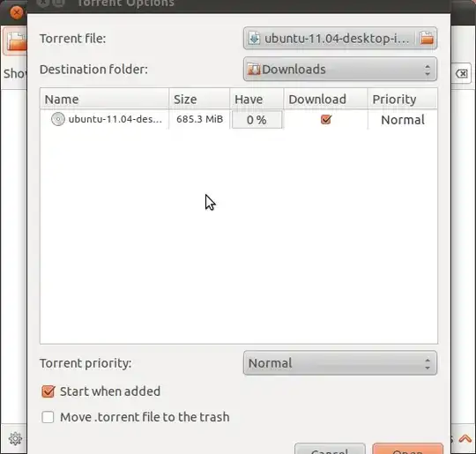Viewport: 476px width, 454px height.
Task: Click the orange open-torrent toolbar icon behind dialog
Action: (x=15, y=41)
